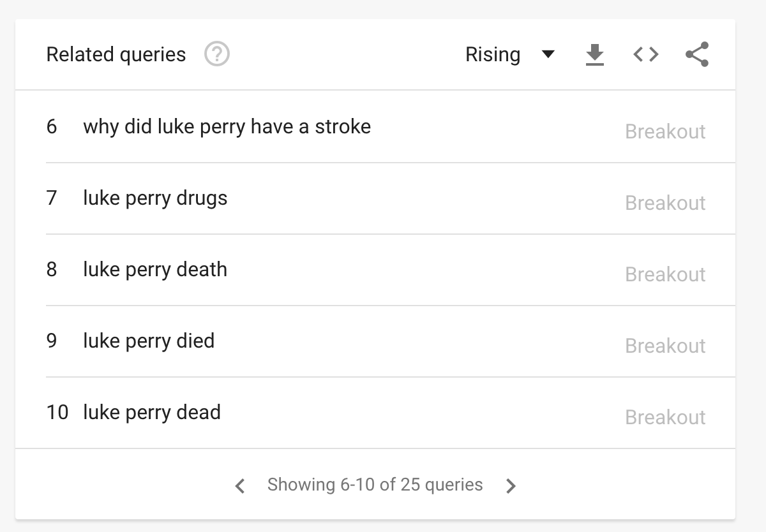Open the help tooltip beside Related queries

pyautogui.click(x=217, y=54)
